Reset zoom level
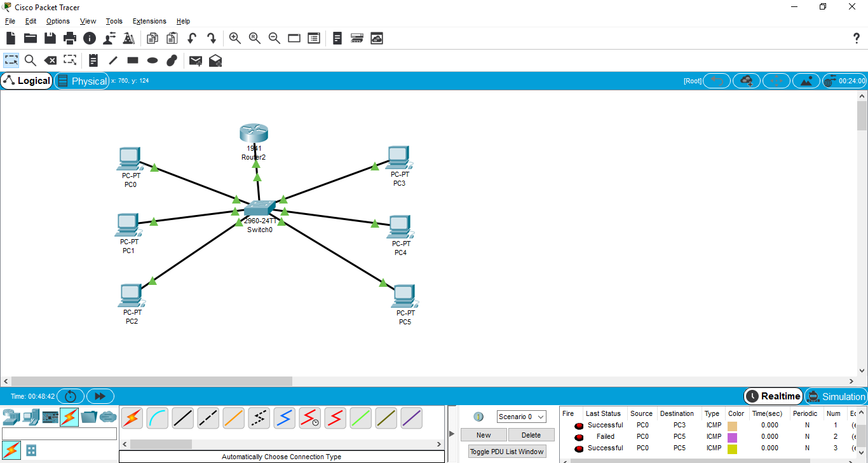The height and width of the screenshot is (463, 868). coord(255,38)
